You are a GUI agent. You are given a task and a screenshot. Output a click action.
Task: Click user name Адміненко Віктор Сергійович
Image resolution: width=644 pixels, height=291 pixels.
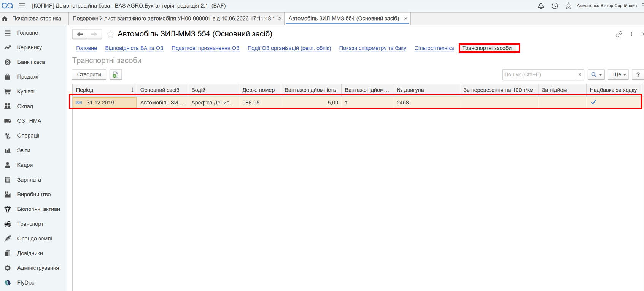(606, 6)
